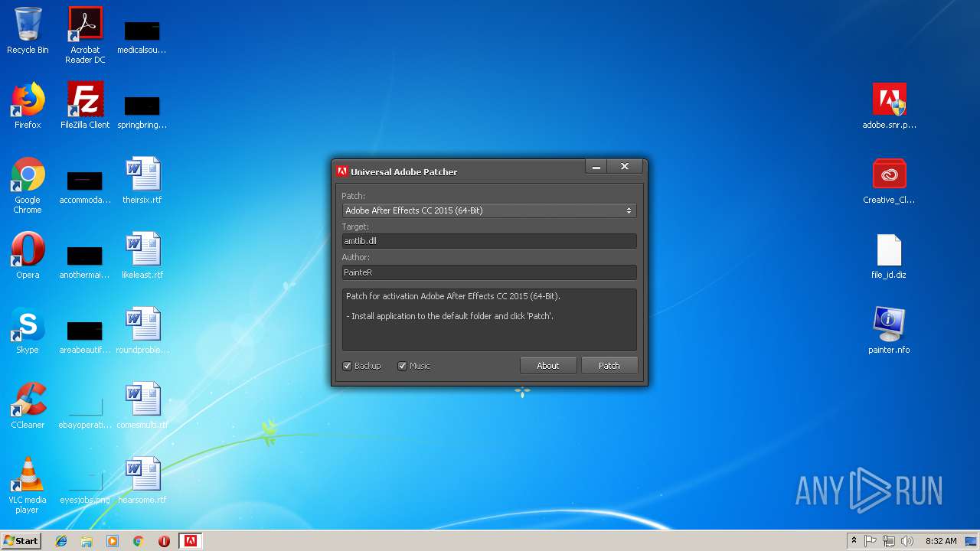Launch the VLC media player shortcut
The image size is (980, 551).
pos(28,485)
